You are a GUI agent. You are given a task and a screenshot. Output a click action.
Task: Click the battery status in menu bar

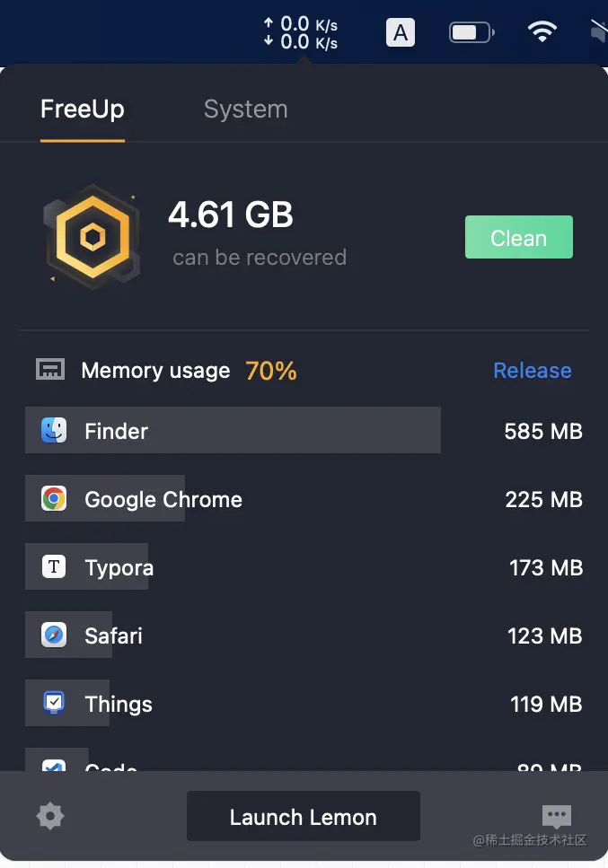[471, 32]
